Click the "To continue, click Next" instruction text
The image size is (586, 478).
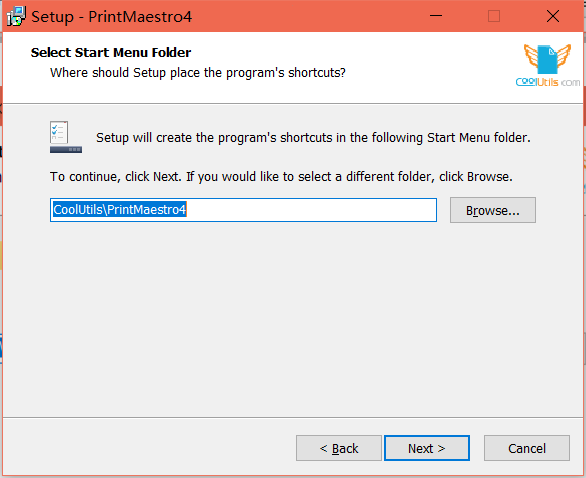[x=281, y=176]
